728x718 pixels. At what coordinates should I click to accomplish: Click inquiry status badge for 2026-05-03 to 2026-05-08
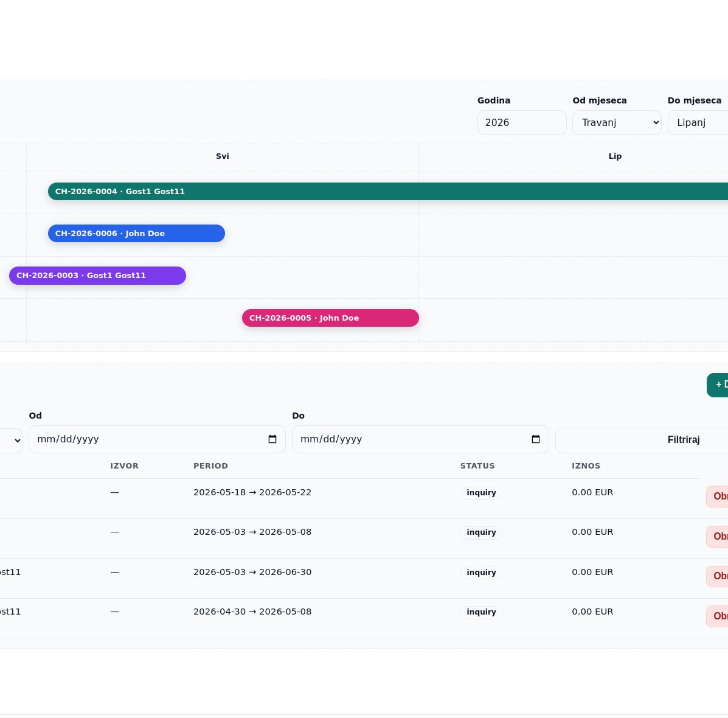click(x=482, y=532)
